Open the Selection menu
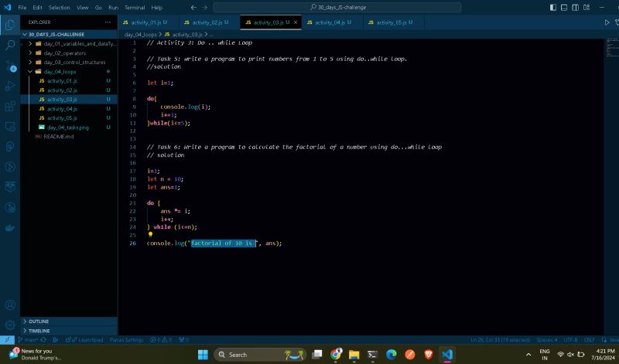The height and width of the screenshot is (364, 619). pos(60,8)
